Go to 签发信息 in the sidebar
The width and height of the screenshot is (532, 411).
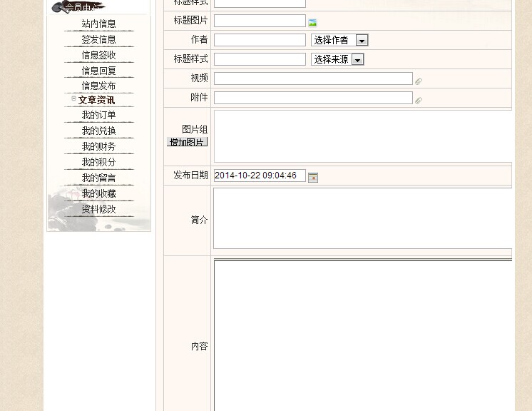[98, 39]
